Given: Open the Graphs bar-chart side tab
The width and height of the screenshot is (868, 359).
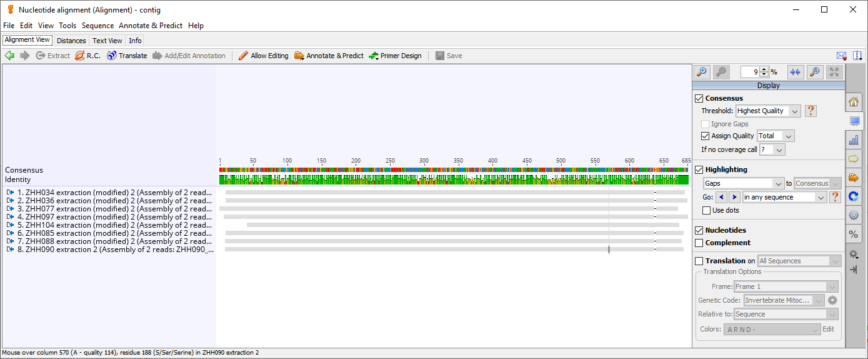Looking at the screenshot, I should point(854,140).
